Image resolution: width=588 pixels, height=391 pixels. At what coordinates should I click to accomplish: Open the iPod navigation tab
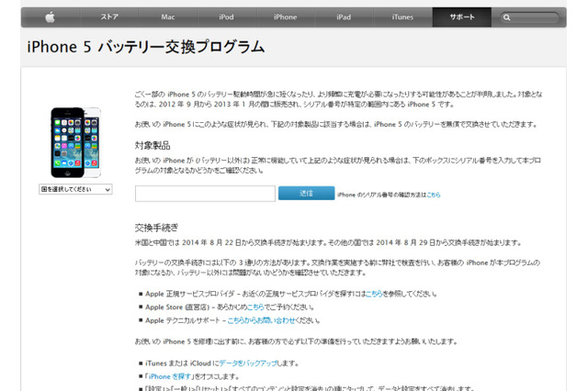point(226,17)
